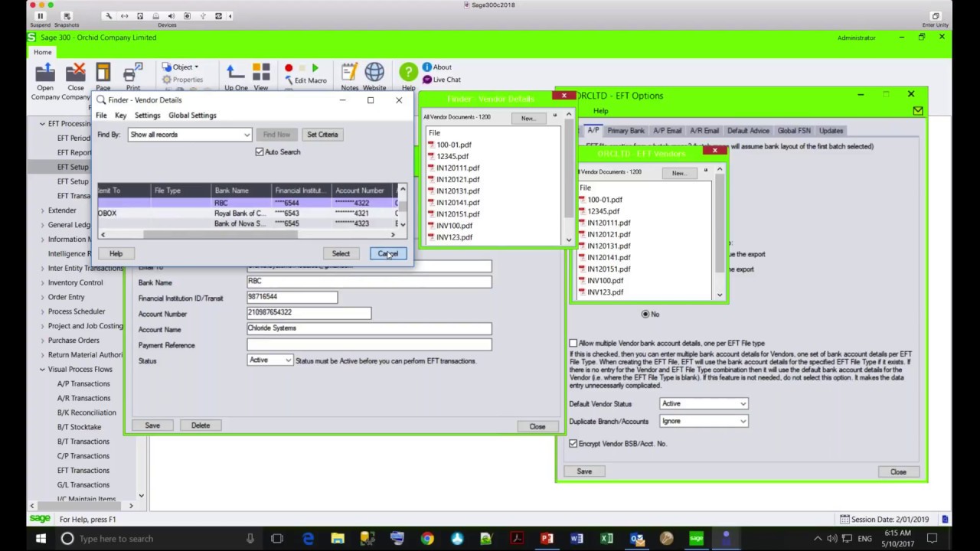Click the Delete button

coord(201,425)
